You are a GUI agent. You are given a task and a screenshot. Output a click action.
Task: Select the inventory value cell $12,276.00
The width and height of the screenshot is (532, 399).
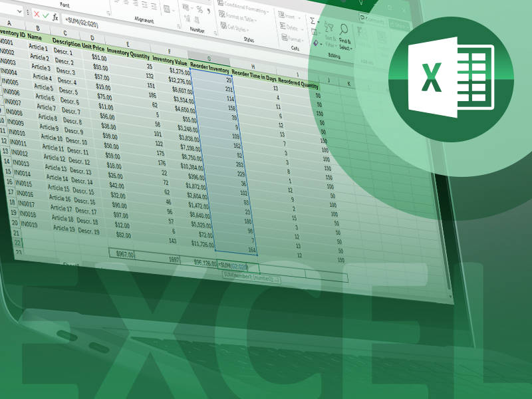(180, 81)
